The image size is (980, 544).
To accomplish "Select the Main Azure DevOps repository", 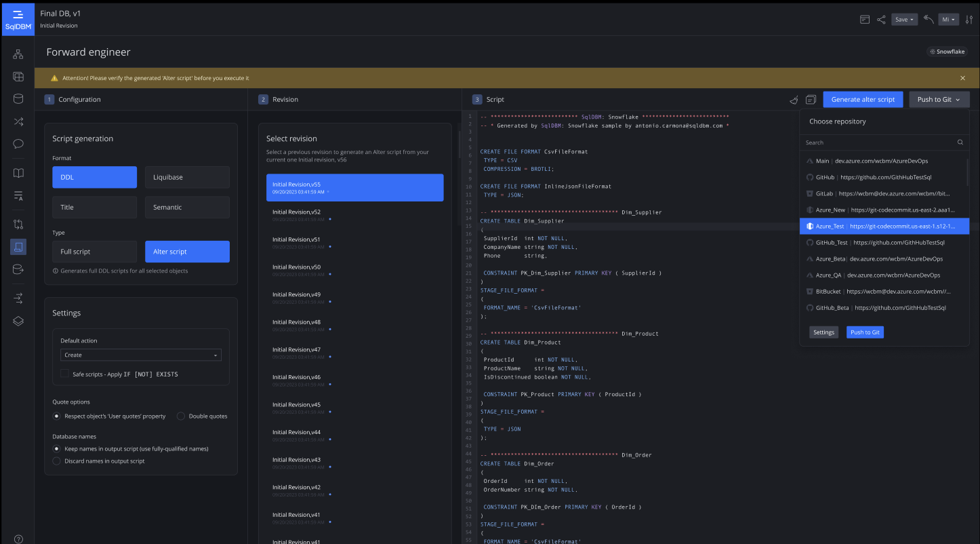I will (x=884, y=161).
